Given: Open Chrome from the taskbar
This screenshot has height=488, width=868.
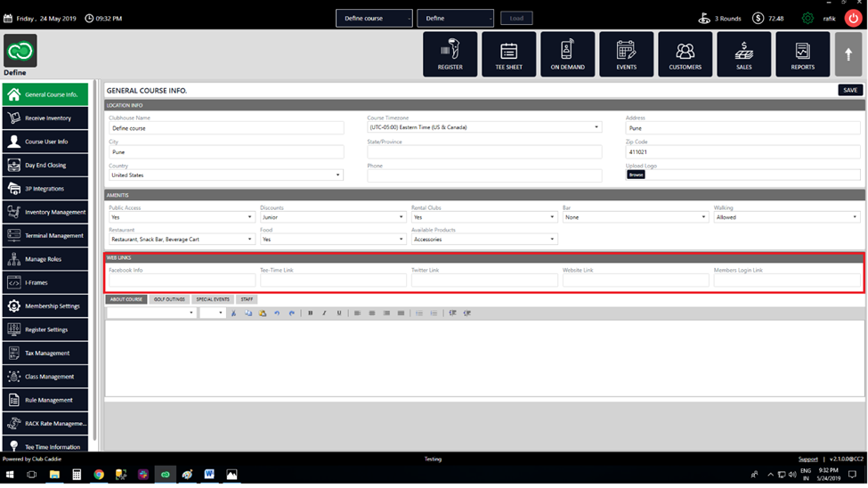Looking at the screenshot, I should [99, 475].
